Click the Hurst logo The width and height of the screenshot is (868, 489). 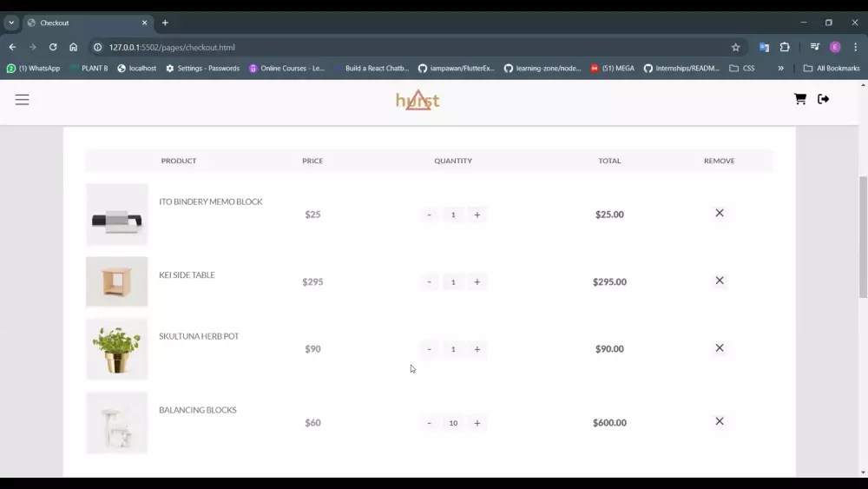tap(418, 100)
